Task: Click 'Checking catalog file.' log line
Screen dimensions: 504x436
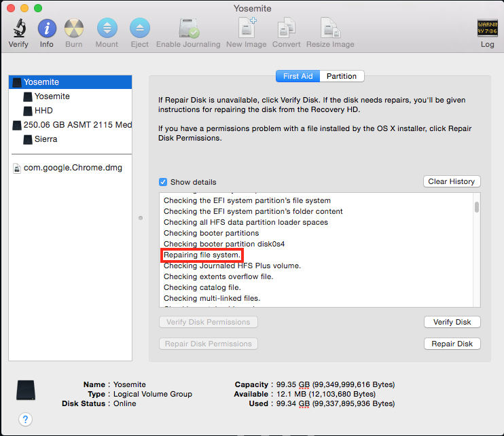Action: click(x=202, y=287)
